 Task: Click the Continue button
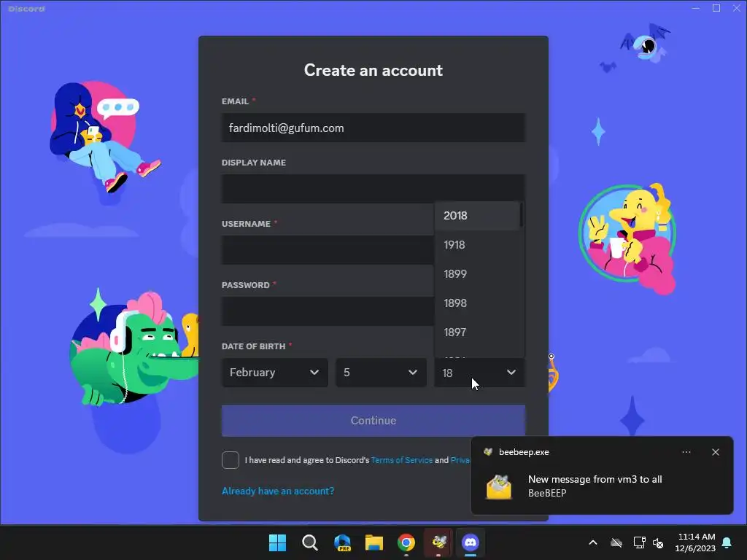(373, 421)
